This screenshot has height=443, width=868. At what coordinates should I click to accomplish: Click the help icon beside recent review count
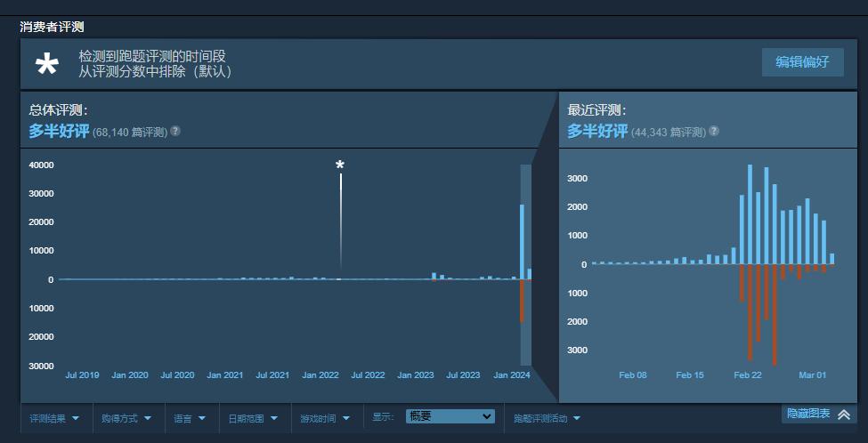[x=714, y=132]
